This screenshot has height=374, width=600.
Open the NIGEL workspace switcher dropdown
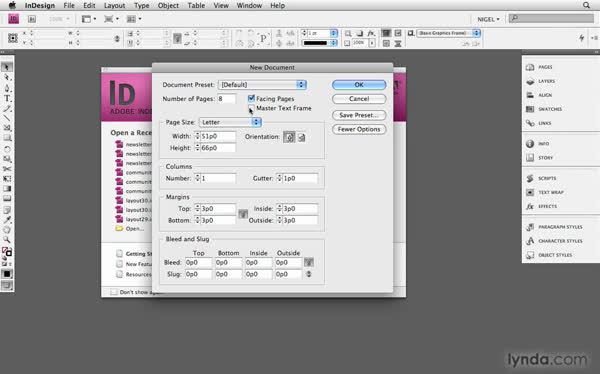488,19
